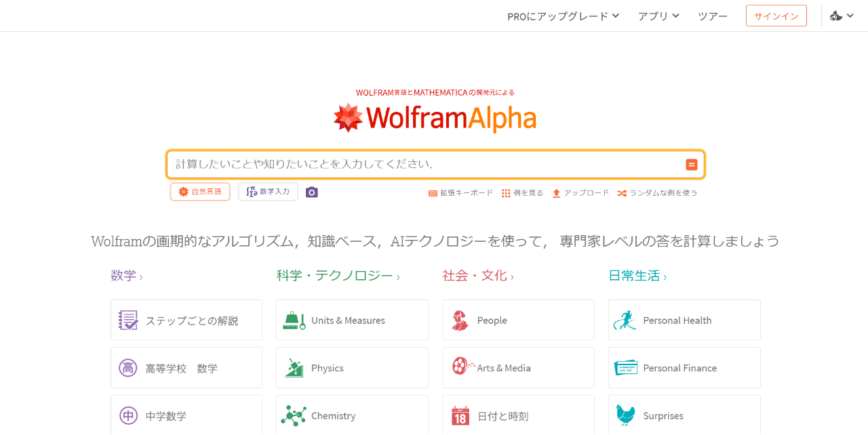This screenshot has width=868, height=435.
Task: Use a random example (ランダムな例を使う)
Action: click(x=657, y=193)
